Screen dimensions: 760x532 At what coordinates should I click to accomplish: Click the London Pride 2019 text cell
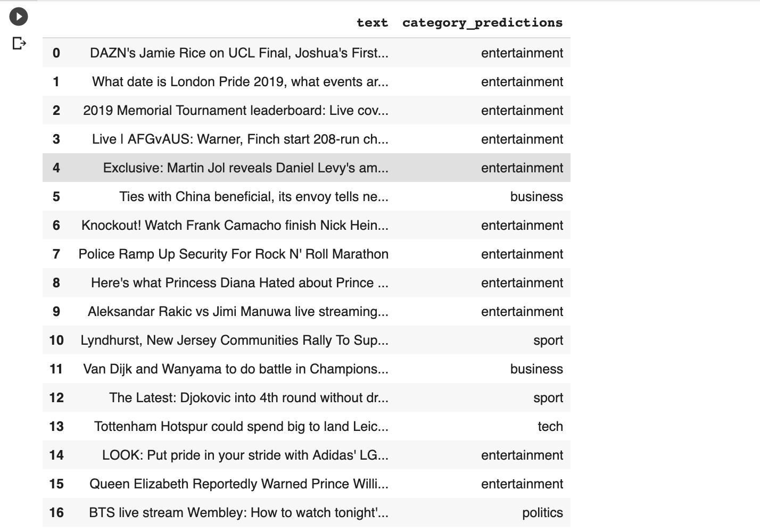240,82
